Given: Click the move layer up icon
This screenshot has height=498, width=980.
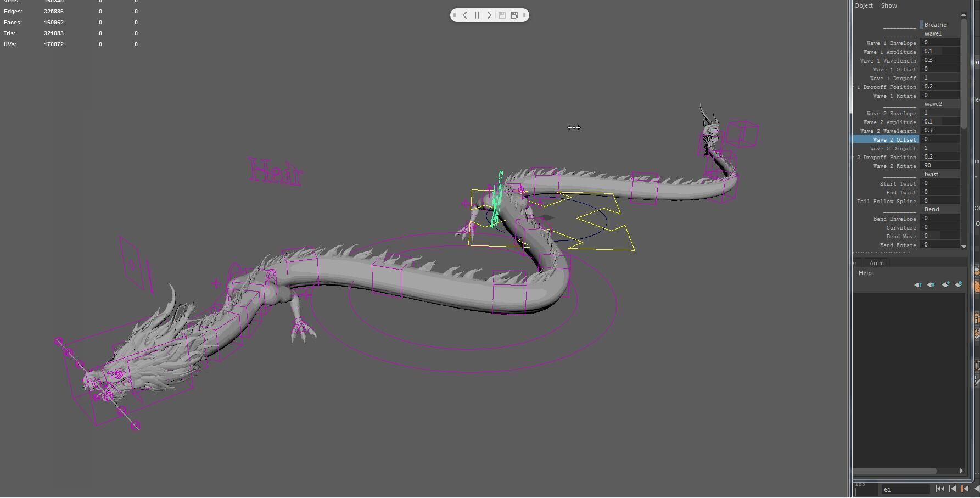Looking at the screenshot, I should pos(917,284).
